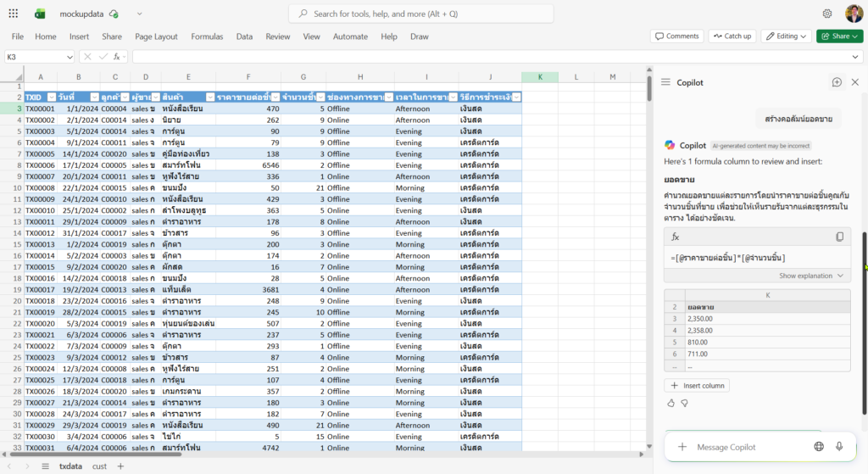This screenshot has height=474, width=868.
Task: Open the Data tab
Action: coord(244,36)
